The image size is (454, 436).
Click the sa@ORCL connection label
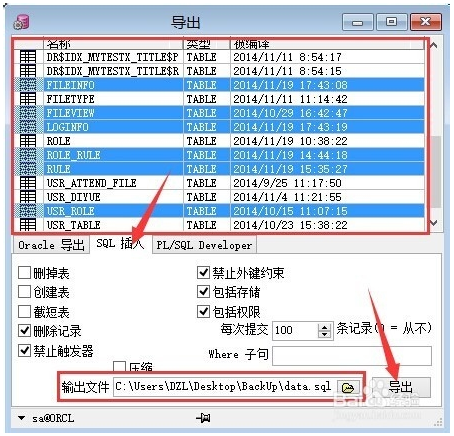click(53, 418)
